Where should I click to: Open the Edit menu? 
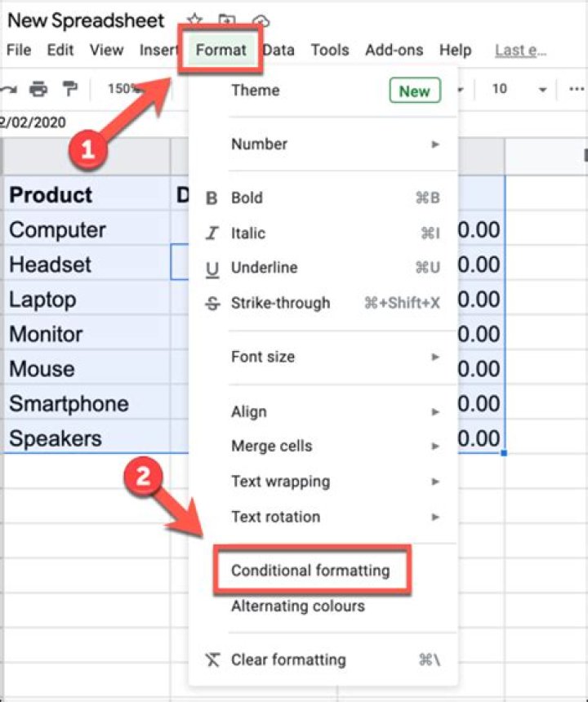[60, 50]
